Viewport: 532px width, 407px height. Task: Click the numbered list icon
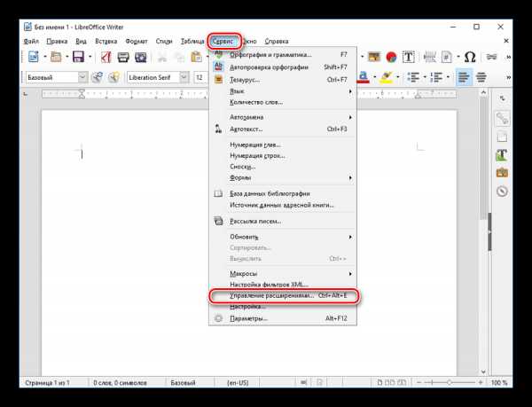[436, 77]
